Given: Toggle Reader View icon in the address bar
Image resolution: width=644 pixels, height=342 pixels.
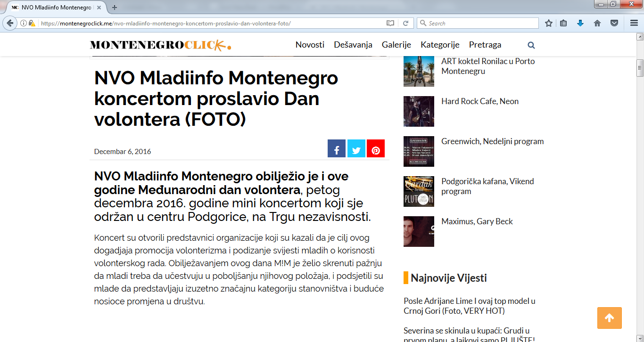Looking at the screenshot, I should pyautogui.click(x=390, y=23).
